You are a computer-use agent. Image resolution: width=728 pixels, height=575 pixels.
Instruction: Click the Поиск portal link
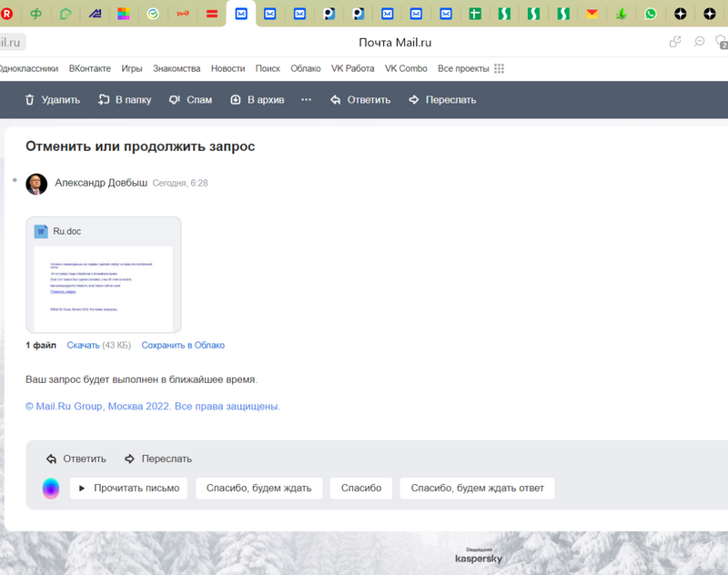268,68
